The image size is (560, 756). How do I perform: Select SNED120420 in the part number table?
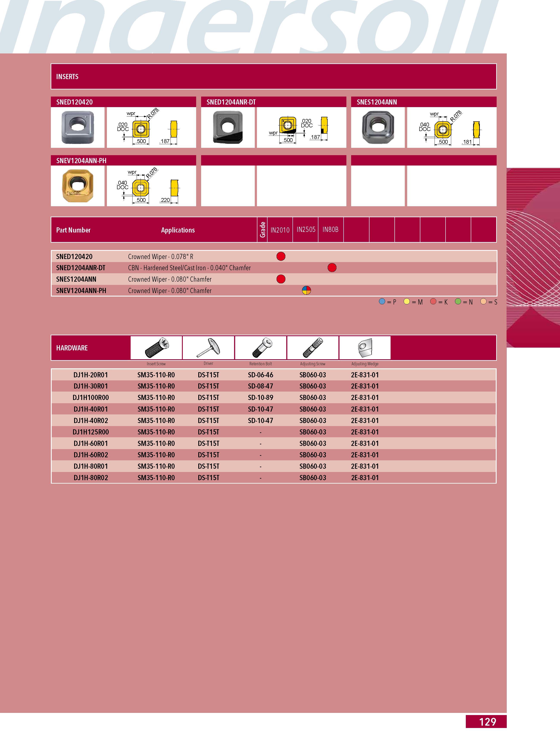tap(74, 257)
